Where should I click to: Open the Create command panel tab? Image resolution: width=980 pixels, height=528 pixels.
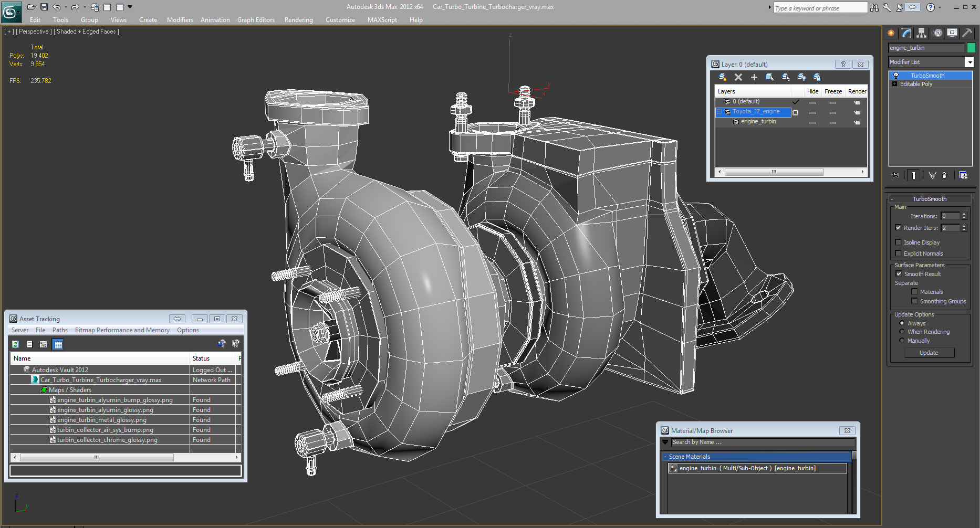(x=891, y=33)
